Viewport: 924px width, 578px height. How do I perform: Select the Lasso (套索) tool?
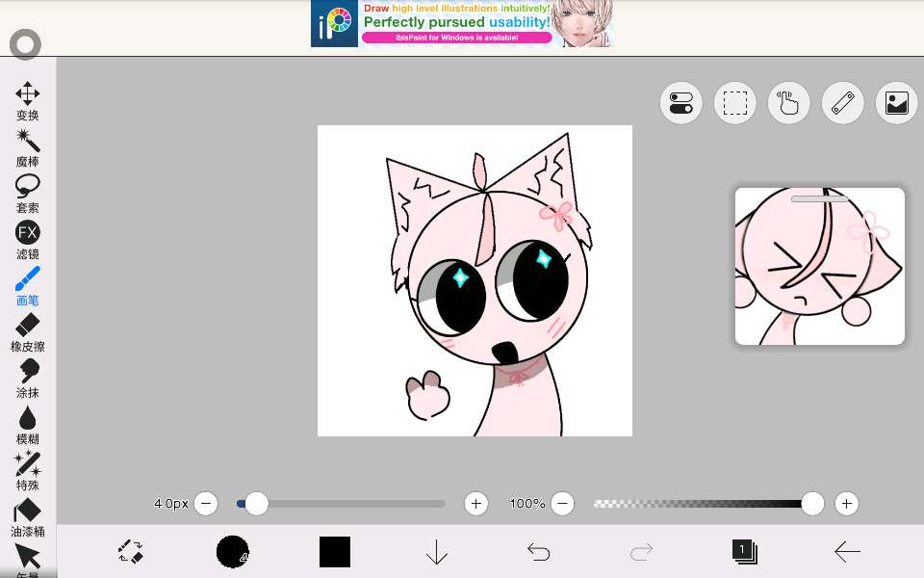coord(27,194)
